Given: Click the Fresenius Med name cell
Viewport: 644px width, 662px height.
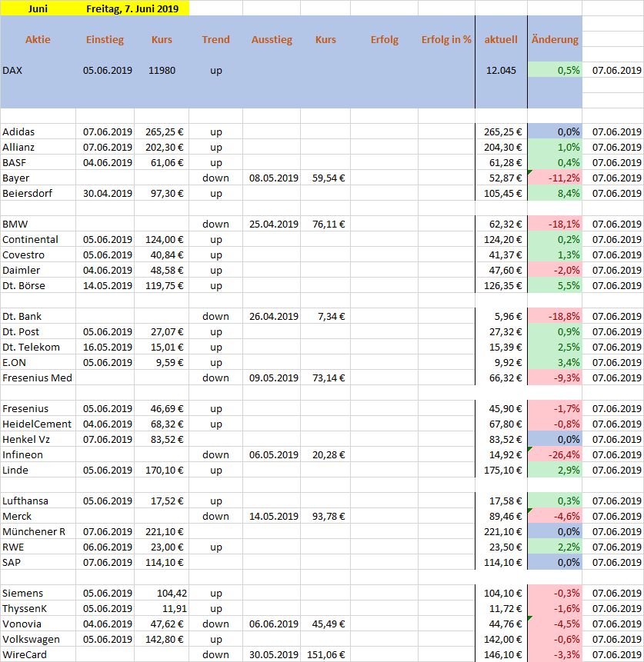Looking at the screenshot, I should point(38,378).
